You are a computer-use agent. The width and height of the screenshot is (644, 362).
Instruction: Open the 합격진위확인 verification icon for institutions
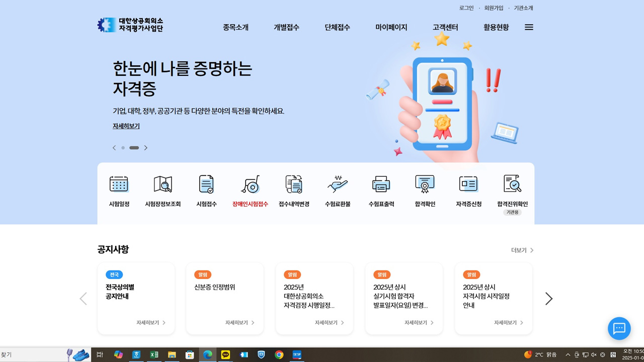pos(512,191)
